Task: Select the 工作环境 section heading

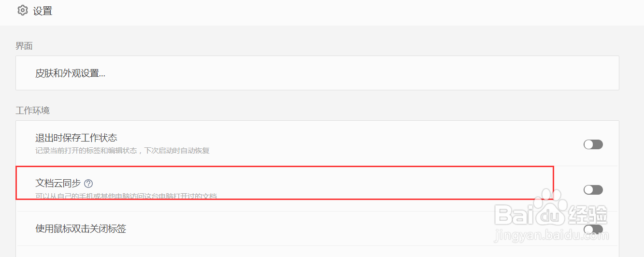Action: tap(32, 110)
